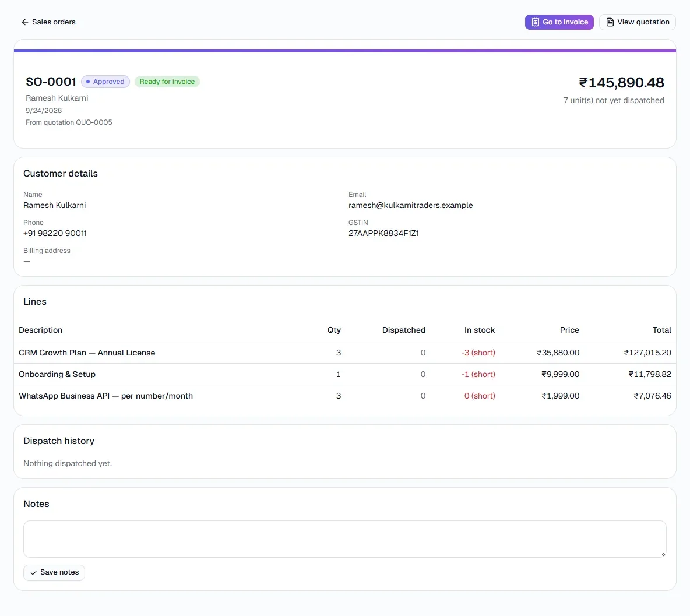690x616 pixels.
Task: Click the Ready for invoice badge
Action: (x=167, y=82)
